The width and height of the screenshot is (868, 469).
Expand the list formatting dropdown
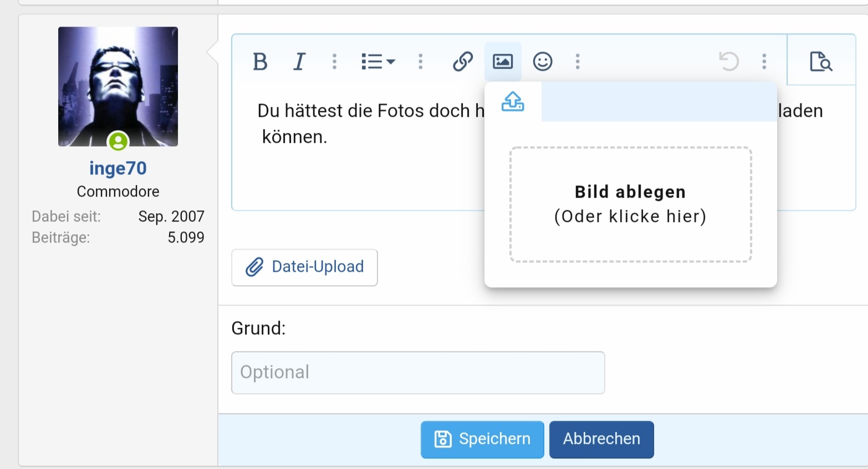pos(378,61)
